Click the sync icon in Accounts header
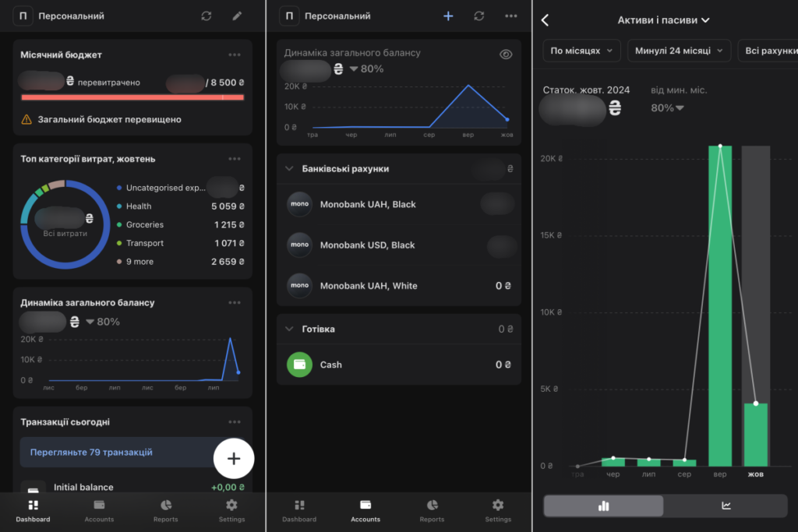This screenshot has height=532, width=798. tap(479, 16)
